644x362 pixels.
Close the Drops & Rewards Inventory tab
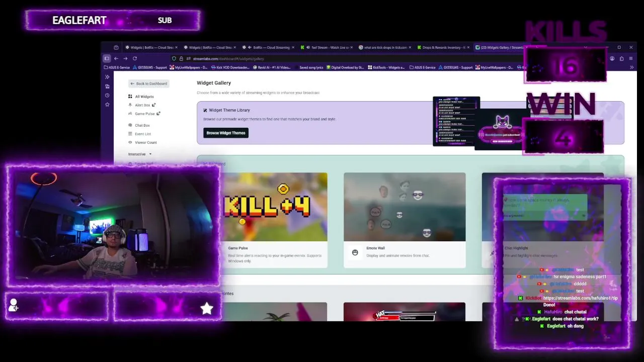coord(469,47)
